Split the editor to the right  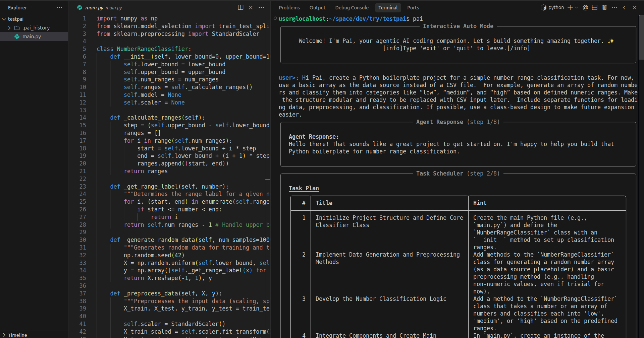click(x=240, y=7)
